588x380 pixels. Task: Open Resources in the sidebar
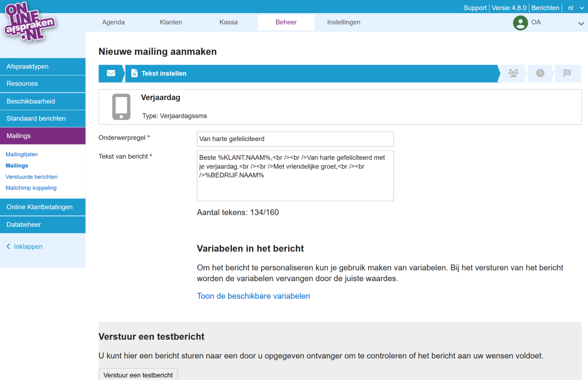point(43,84)
